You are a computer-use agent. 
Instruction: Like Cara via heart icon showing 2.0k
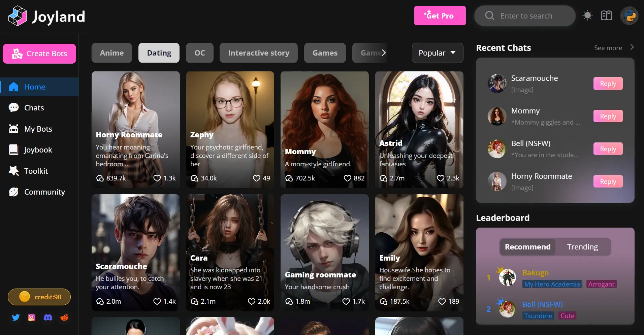point(252,301)
